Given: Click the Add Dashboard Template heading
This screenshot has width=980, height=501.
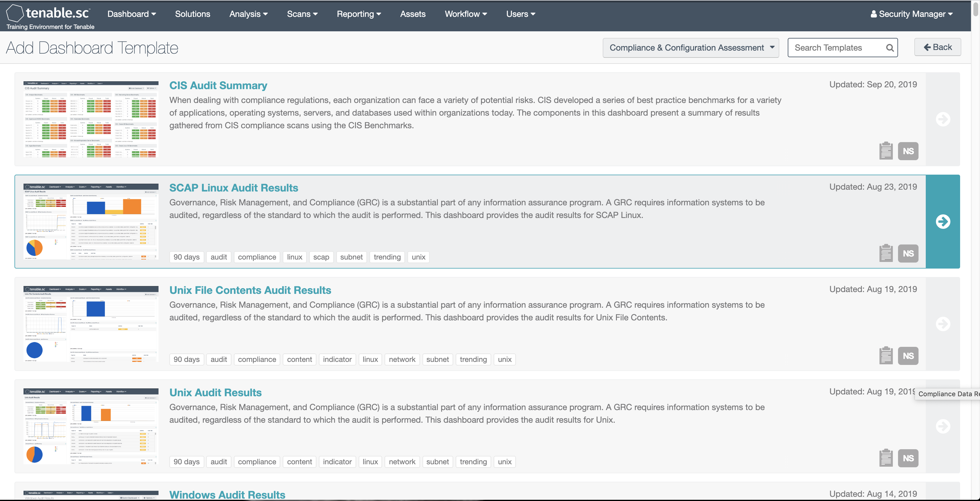Looking at the screenshot, I should click(x=92, y=48).
